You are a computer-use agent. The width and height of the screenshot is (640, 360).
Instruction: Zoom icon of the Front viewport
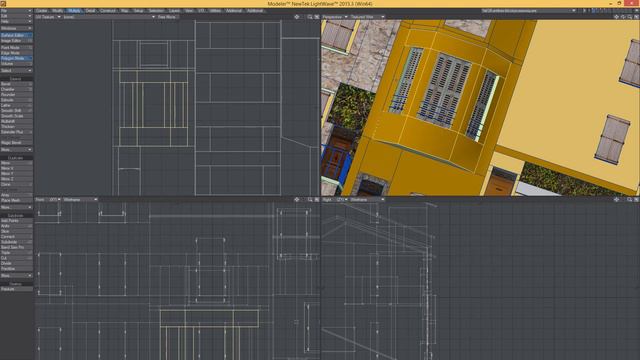tap(310, 200)
